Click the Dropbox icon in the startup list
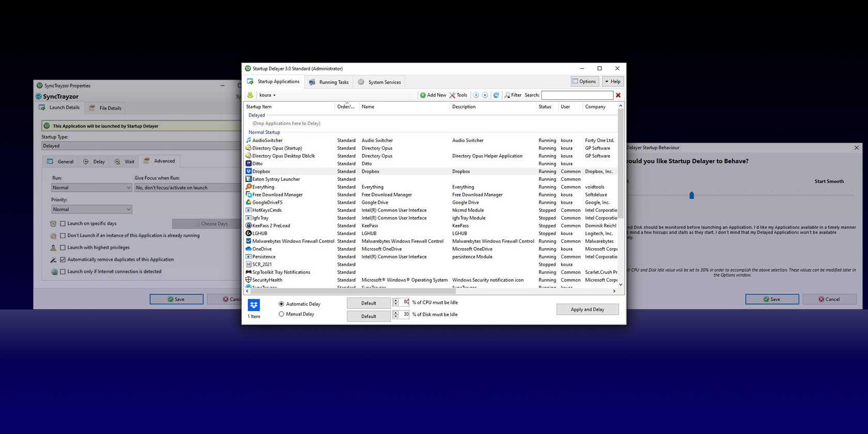The width and height of the screenshot is (868, 434). [249, 171]
